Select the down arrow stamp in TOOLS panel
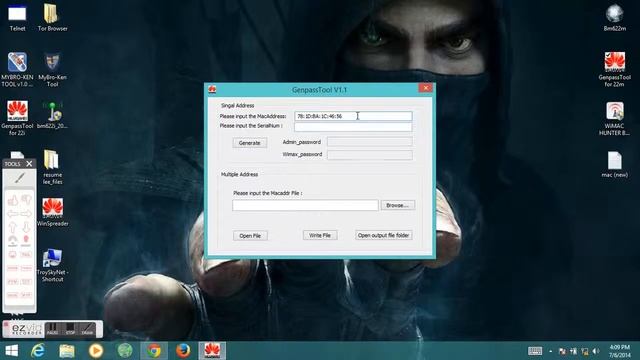The image size is (640, 360). tap(26, 227)
